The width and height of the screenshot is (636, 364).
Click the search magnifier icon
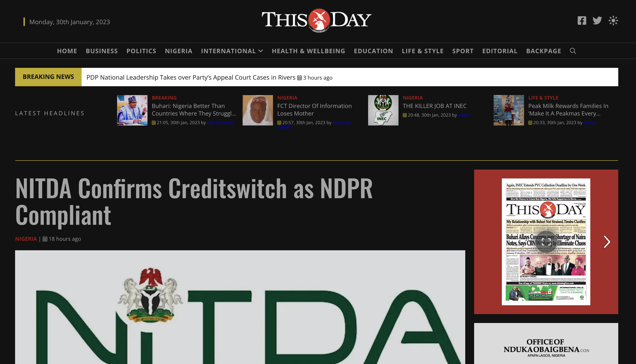coord(573,51)
